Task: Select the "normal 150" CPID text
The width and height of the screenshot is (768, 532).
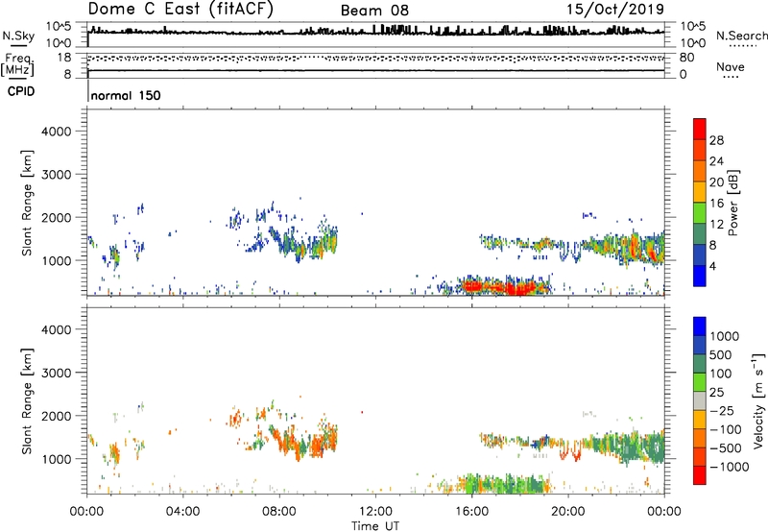Action: point(126,95)
